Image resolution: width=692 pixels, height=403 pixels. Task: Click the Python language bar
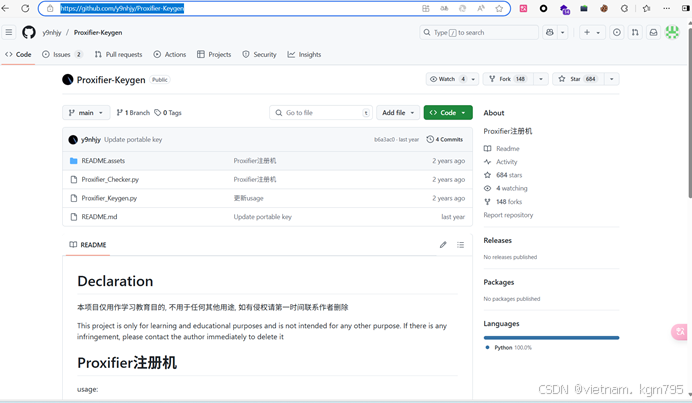551,338
